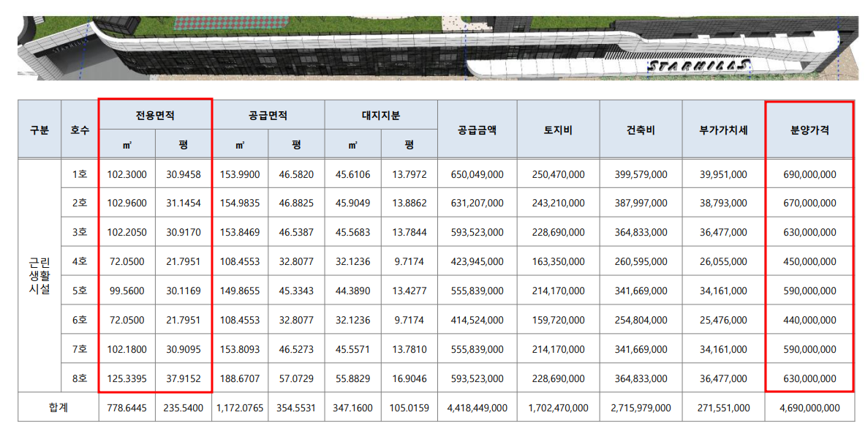Screen dimensions: 868x445
Task: Select the 4호 row label
Action: pos(80,261)
